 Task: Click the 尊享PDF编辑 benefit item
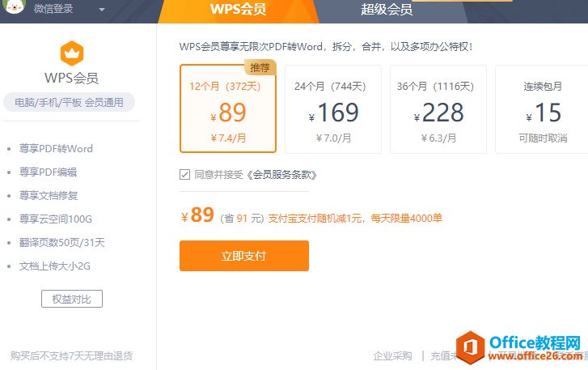pyautogui.click(x=48, y=172)
